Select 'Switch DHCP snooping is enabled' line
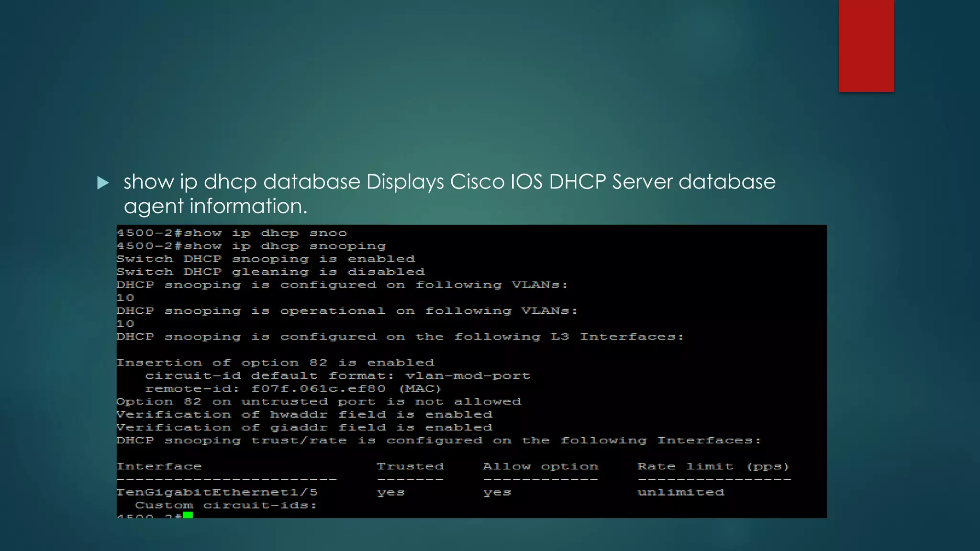The width and height of the screenshot is (980, 551). point(266,259)
